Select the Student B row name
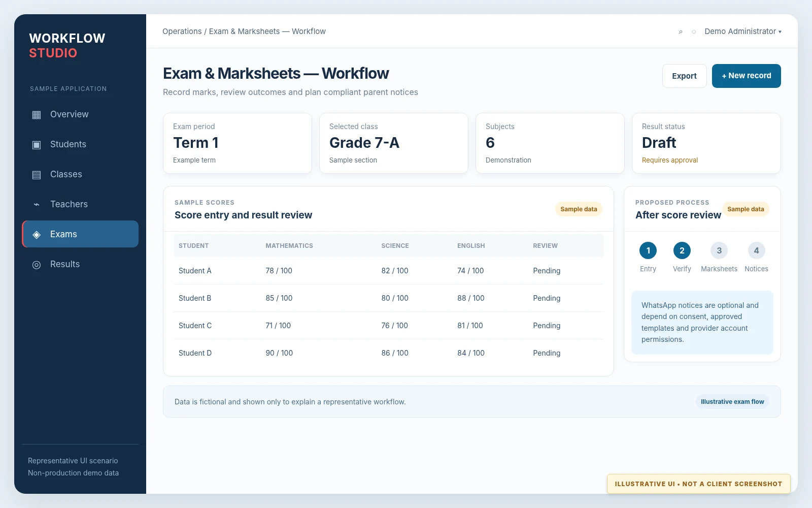Image resolution: width=812 pixels, height=508 pixels. (x=195, y=298)
